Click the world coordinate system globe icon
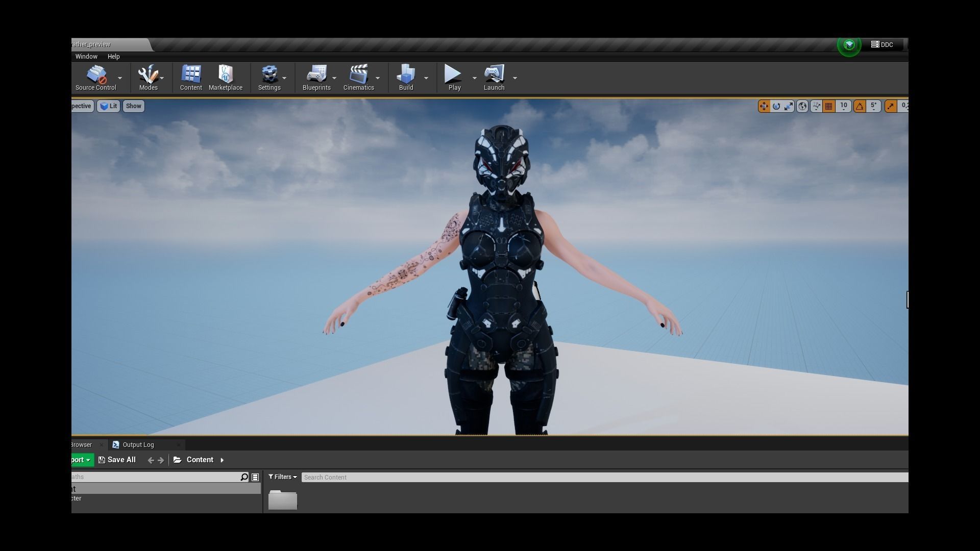The width and height of the screenshot is (980, 551). point(802,106)
